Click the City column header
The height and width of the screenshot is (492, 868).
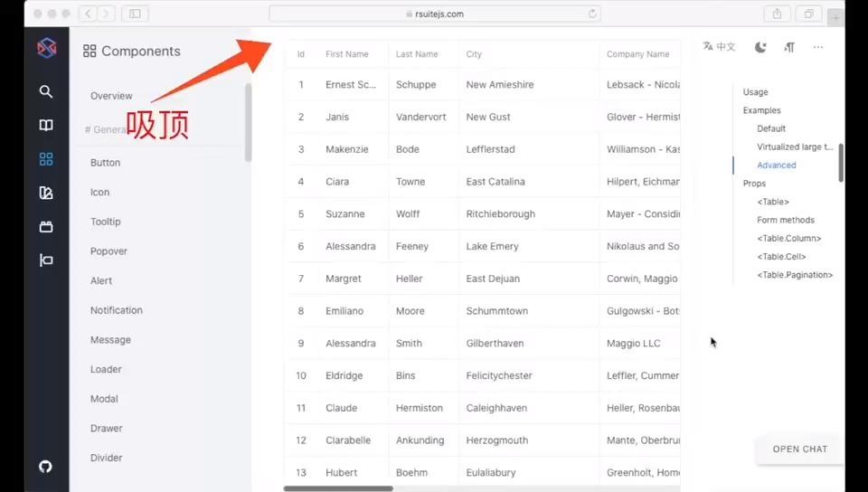(474, 54)
